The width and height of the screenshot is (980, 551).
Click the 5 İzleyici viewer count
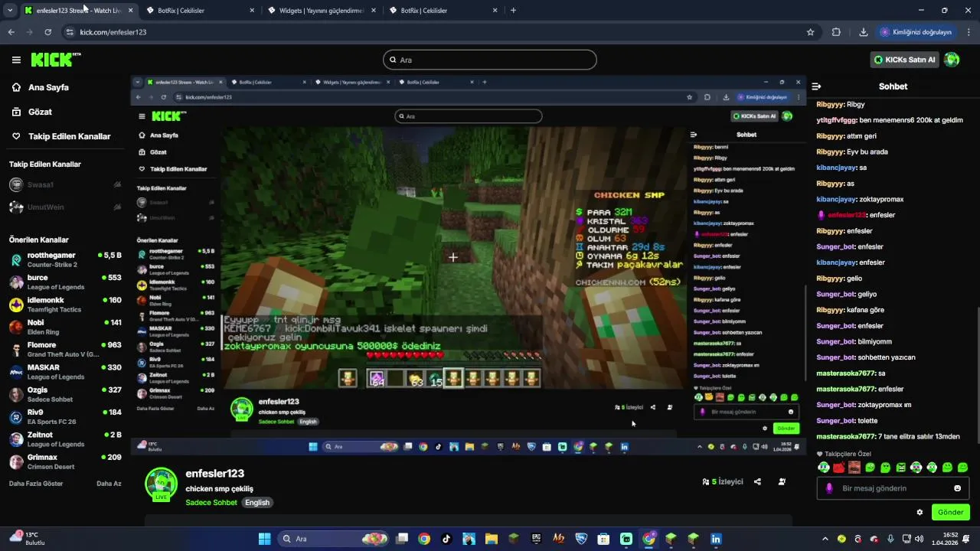(723, 482)
